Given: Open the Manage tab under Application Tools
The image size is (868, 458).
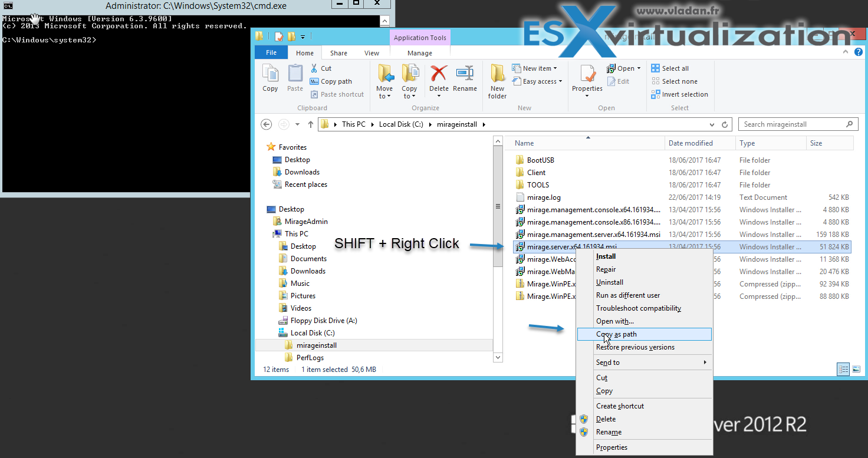Looking at the screenshot, I should click(420, 53).
